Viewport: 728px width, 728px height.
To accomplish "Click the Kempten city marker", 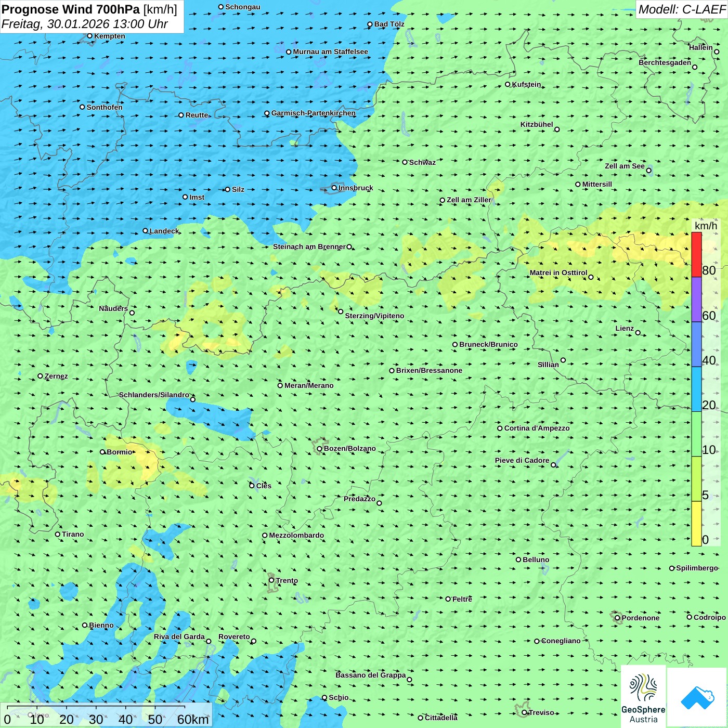I will (90, 36).
